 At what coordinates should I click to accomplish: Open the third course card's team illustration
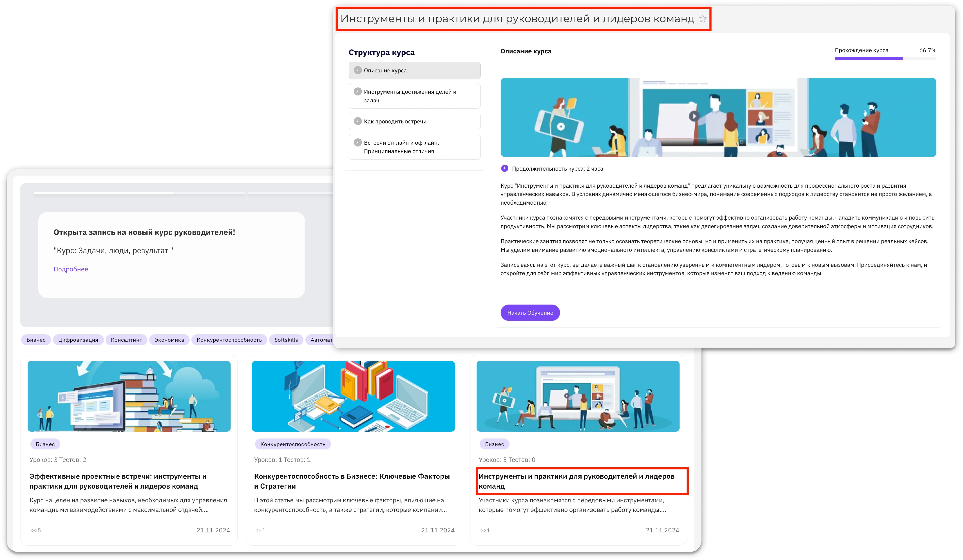point(578,396)
